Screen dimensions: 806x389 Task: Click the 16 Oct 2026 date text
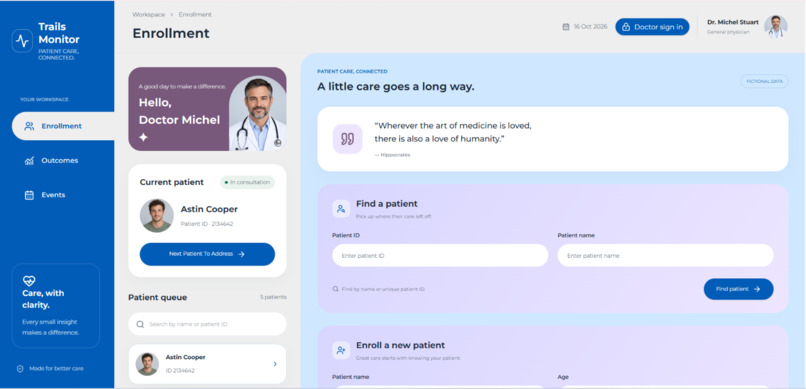click(590, 27)
